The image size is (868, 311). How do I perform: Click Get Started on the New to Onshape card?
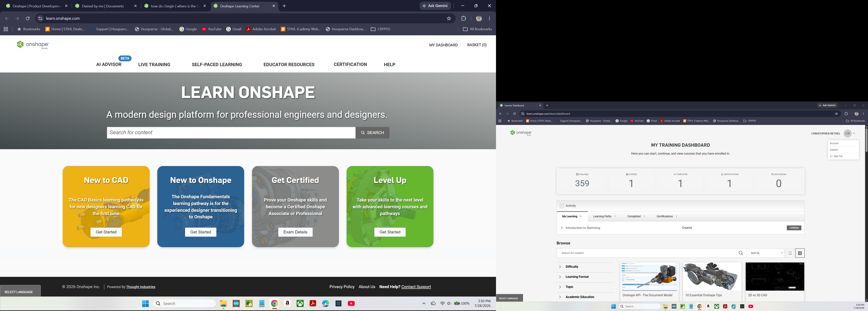(x=201, y=232)
